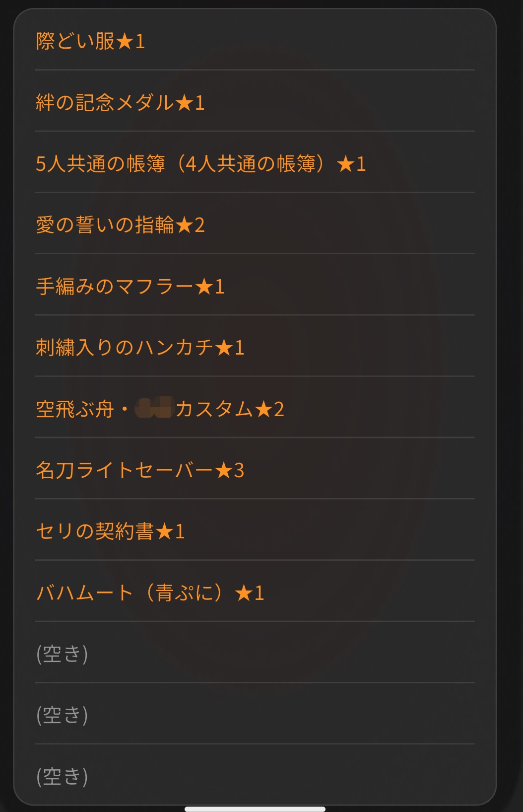Tap the star icon in the 帳簿 row
523x812 pixels.
coord(345,163)
